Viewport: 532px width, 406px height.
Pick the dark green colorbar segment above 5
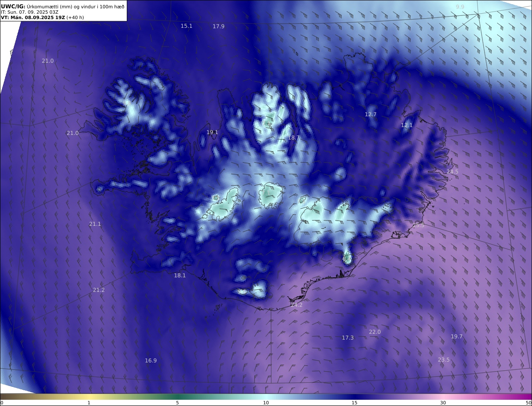[177, 396]
